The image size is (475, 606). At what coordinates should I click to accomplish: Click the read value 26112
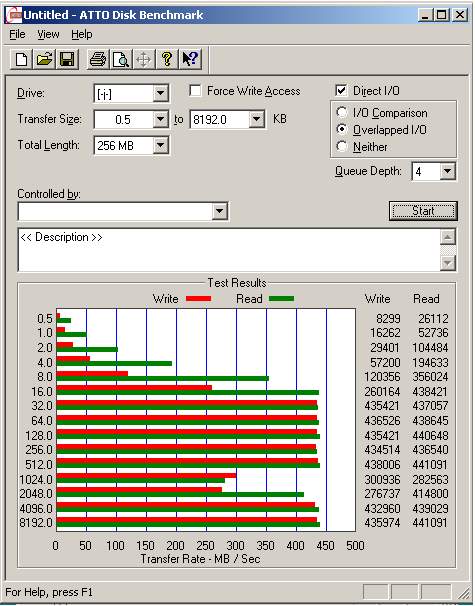point(433,319)
